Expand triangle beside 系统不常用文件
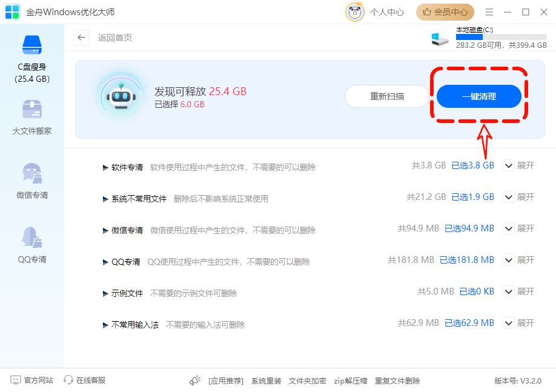 tap(105, 199)
